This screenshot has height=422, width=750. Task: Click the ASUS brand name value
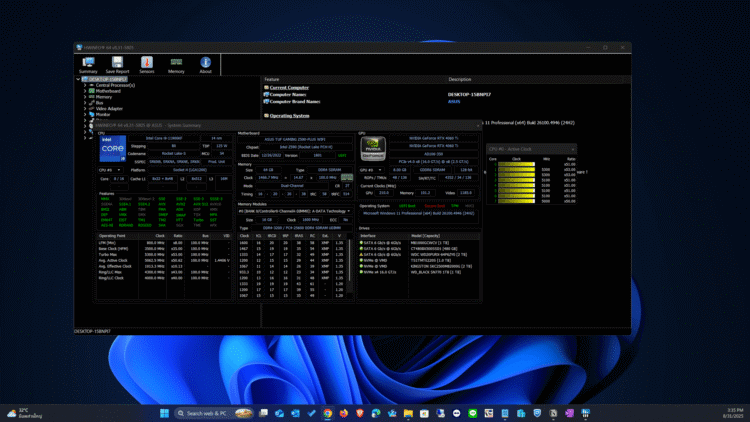(x=454, y=101)
